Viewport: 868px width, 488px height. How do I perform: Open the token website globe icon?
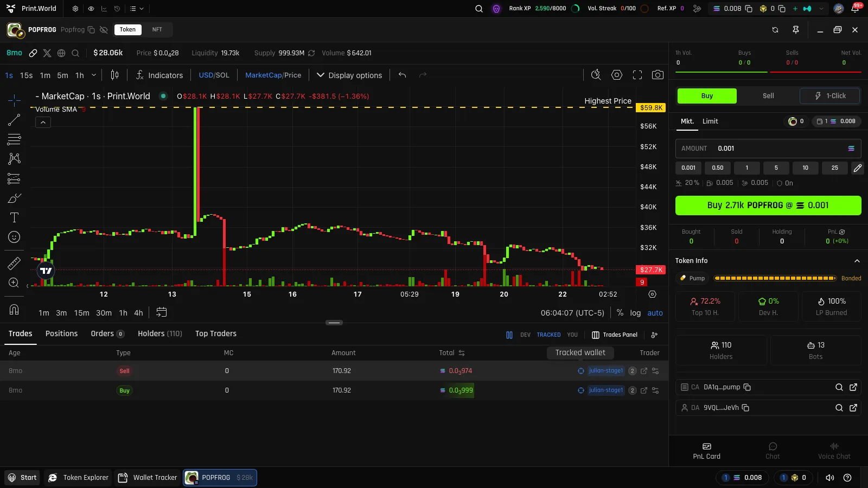pyautogui.click(x=61, y=53)
